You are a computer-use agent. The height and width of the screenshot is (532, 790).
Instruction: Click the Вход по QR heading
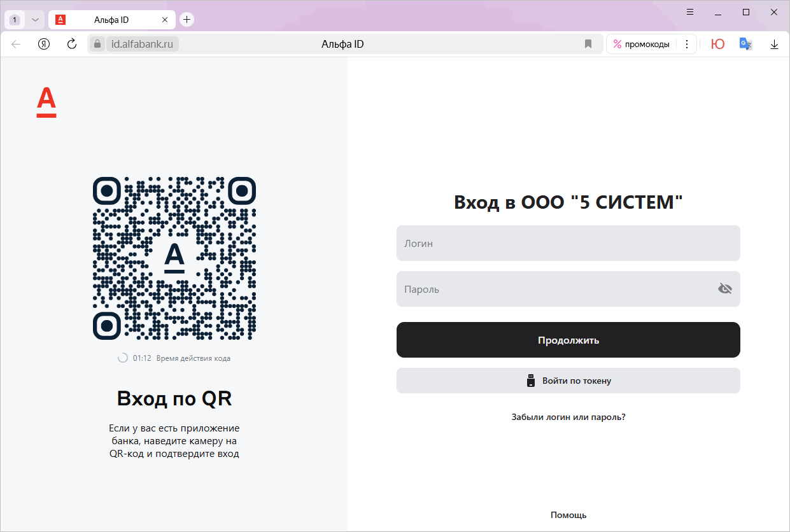click(x=174, y=399)
